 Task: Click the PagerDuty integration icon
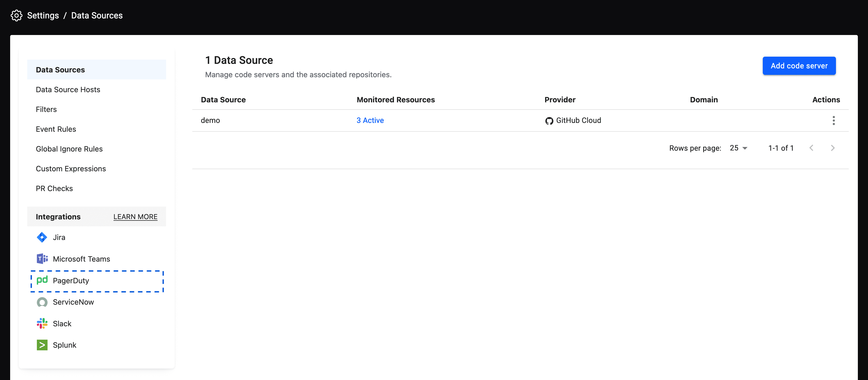coord(41,280)
